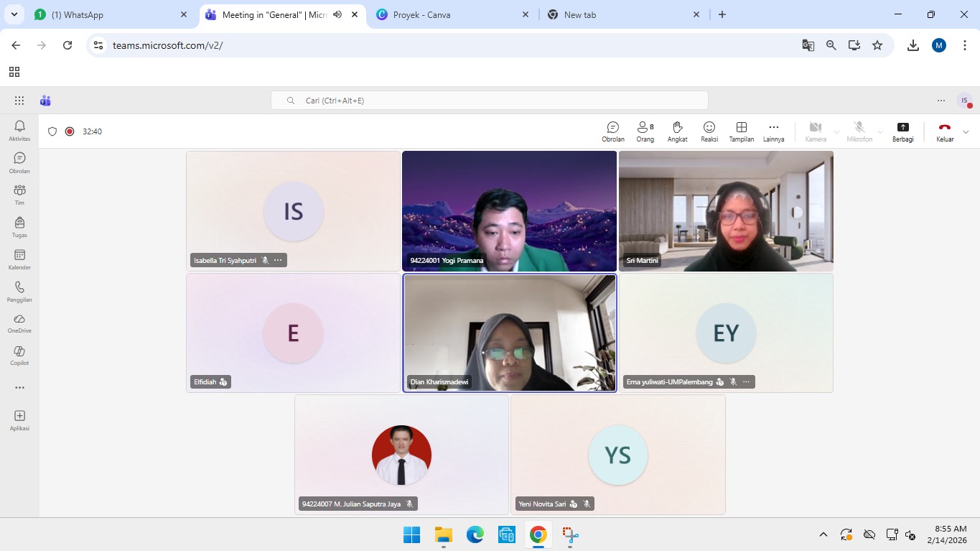Open Copilot from the left sidebar
Image resolution: width=980 pixels, height=551 pixels.
click(x=19, y=355)
